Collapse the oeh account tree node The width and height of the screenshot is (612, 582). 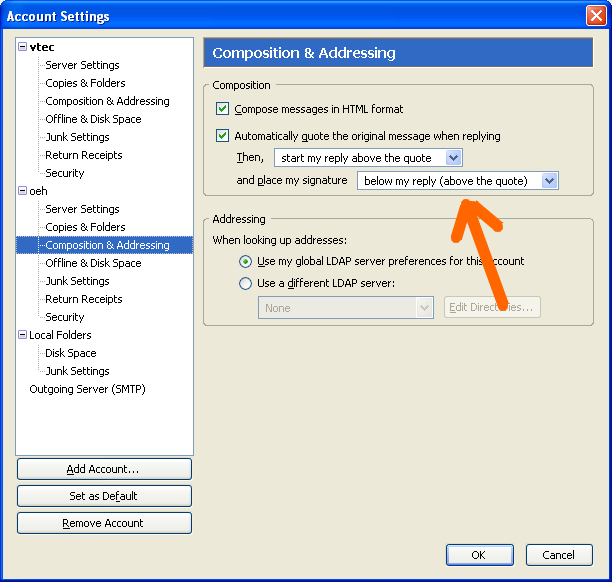coord(23,191)
